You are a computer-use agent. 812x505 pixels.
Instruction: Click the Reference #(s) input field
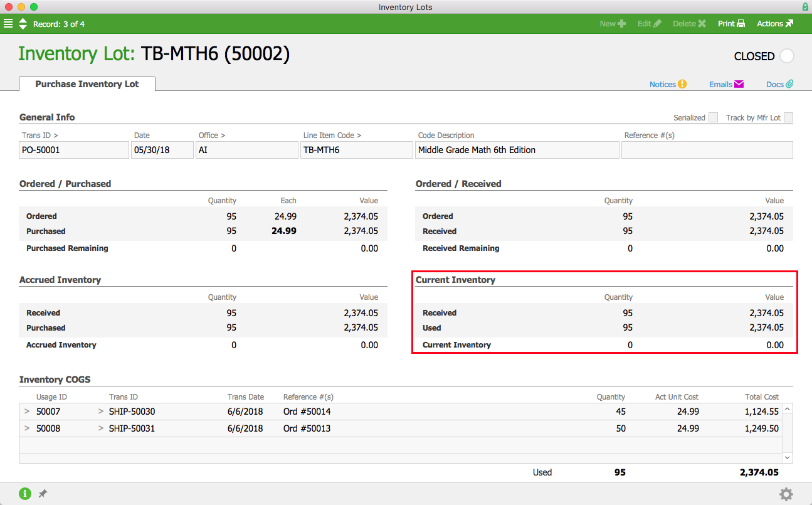point(707,151)
